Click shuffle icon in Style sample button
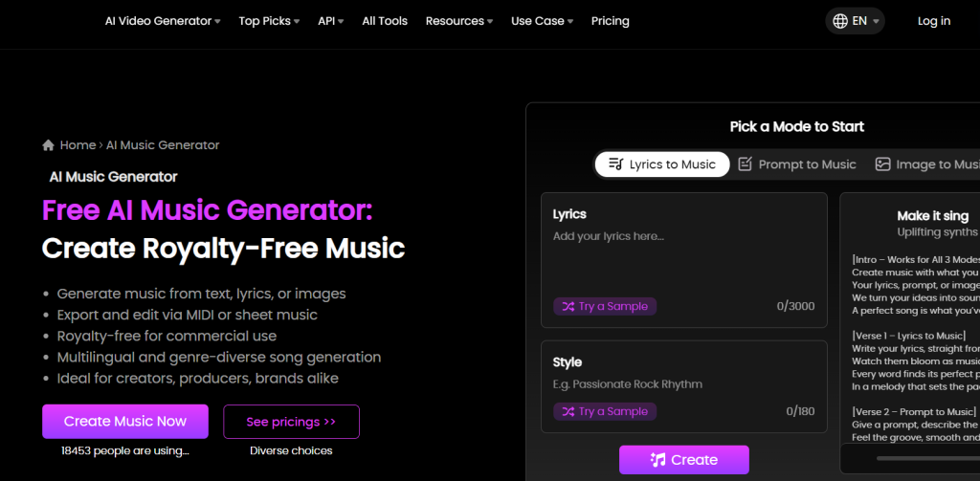This screenshot has width=980, height=481. (568, 411)
